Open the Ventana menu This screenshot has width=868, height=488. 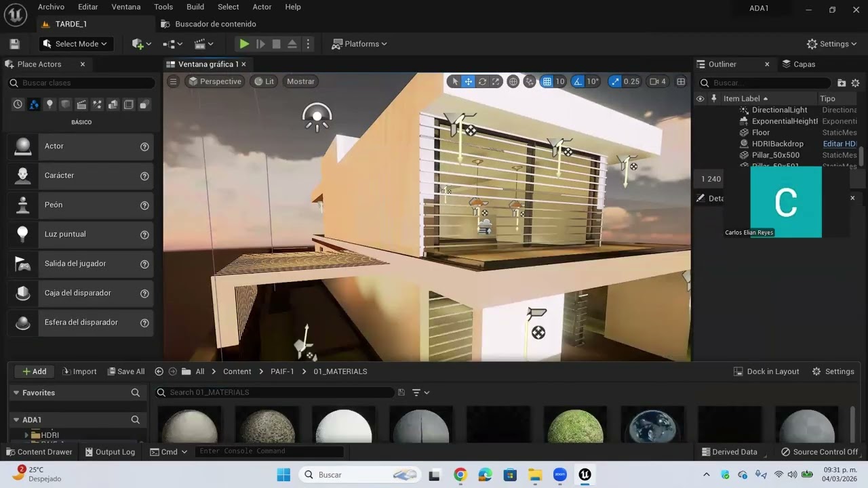126,7
